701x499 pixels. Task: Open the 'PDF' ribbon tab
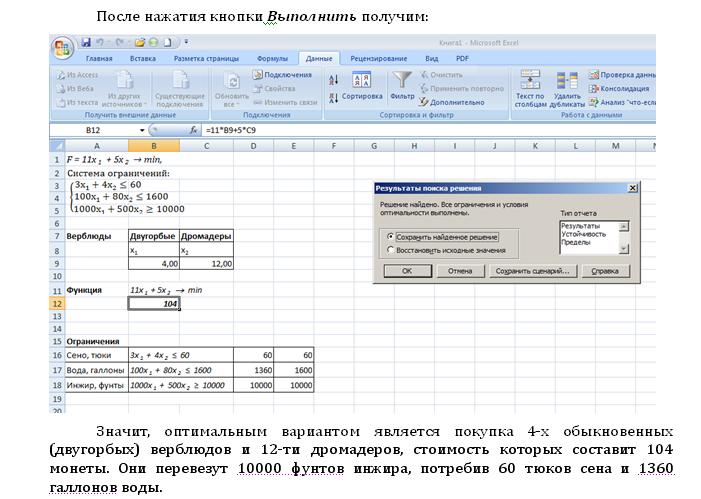click(462, 59)
